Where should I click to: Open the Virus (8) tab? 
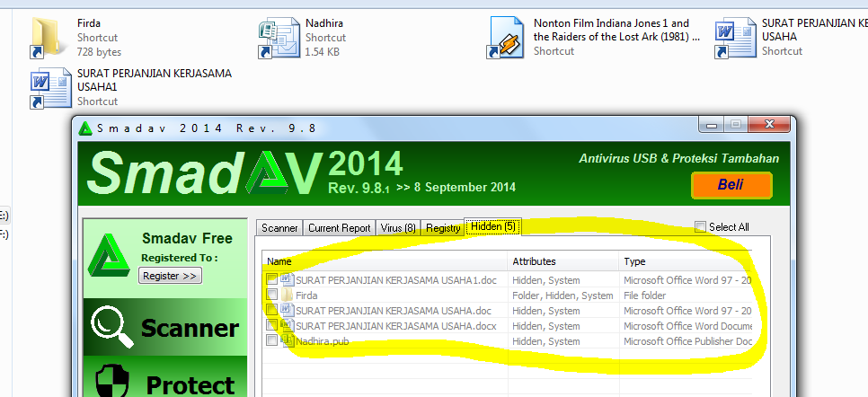[x=398, y=228]
